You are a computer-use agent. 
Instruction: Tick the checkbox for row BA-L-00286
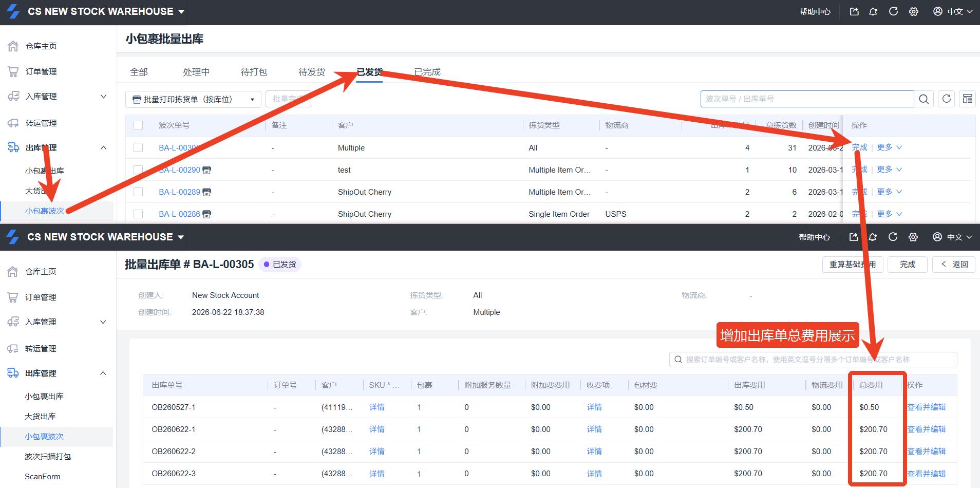(138, 214)
